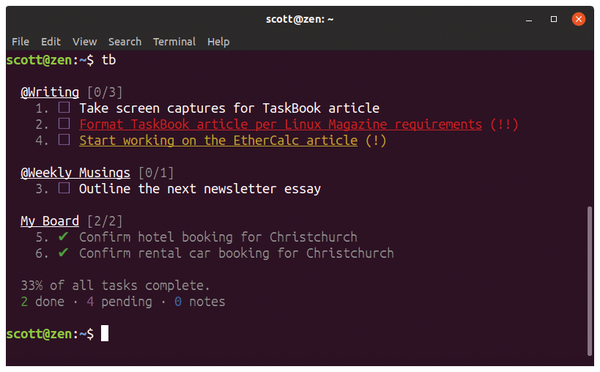The width and height of the screenshot is (600, 372).
Task: Click the 'tb' command text
Action: (x=109, y=60)
